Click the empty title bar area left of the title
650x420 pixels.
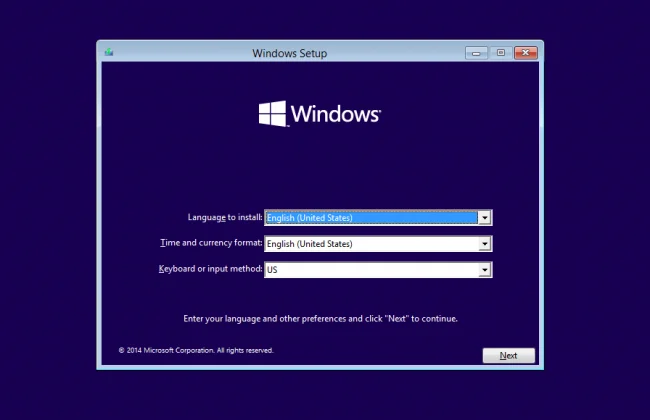point(180,53)
